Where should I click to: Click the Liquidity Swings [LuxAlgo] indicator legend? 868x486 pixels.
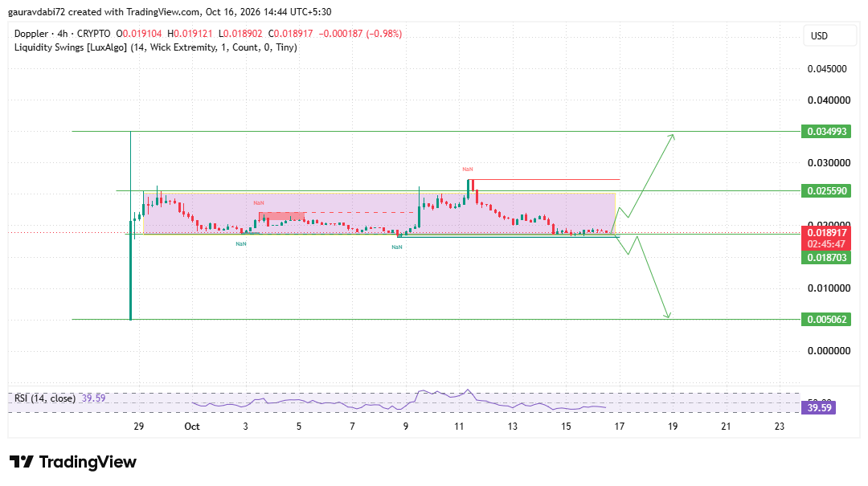(x=156, y=47)
